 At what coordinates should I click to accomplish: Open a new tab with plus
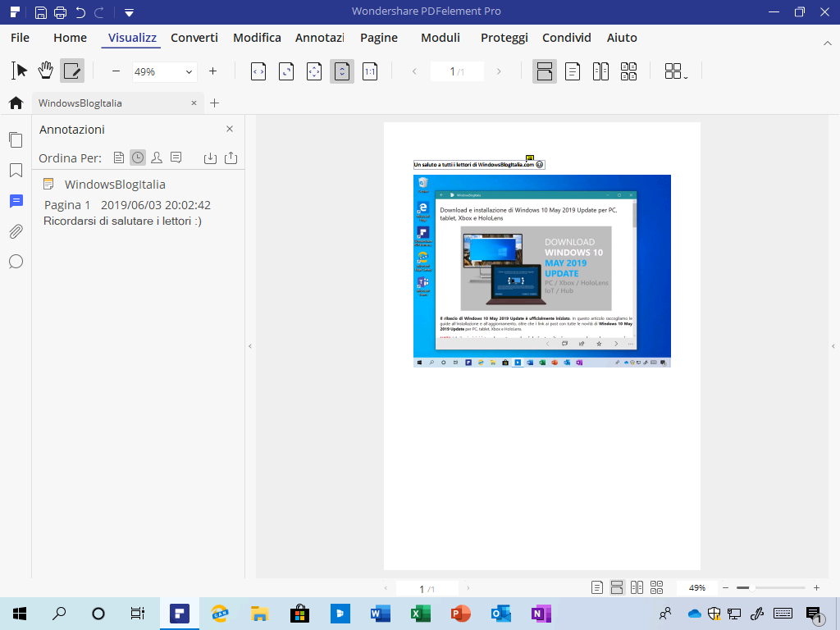coord(214,103)
